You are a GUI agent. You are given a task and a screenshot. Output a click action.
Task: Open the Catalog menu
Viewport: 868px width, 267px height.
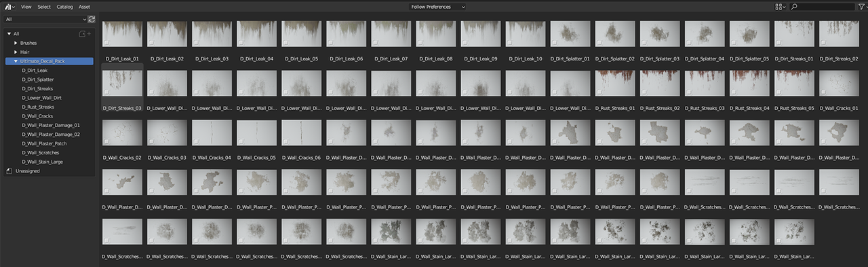point(65,6)
